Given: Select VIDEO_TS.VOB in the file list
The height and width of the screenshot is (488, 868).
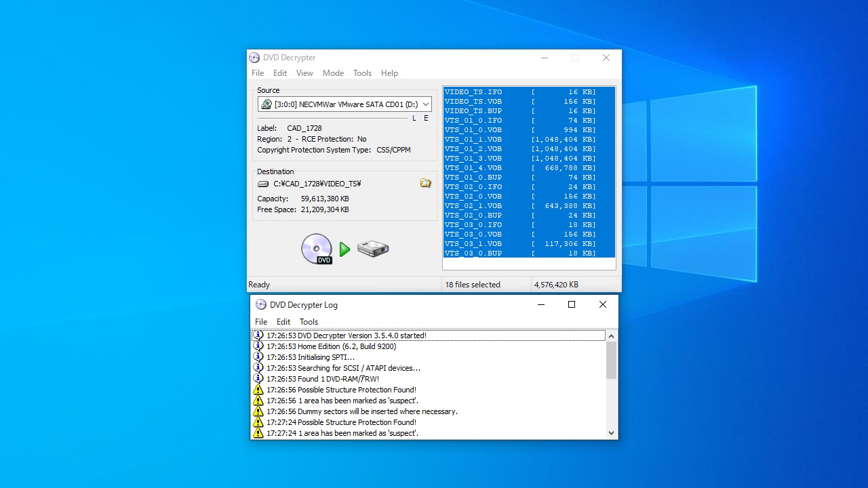Looking at the screenshot, I should [529, 102].
